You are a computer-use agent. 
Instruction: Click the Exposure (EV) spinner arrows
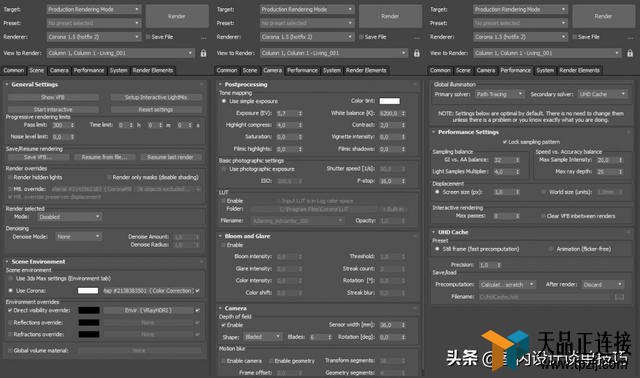tap(300, 113)
